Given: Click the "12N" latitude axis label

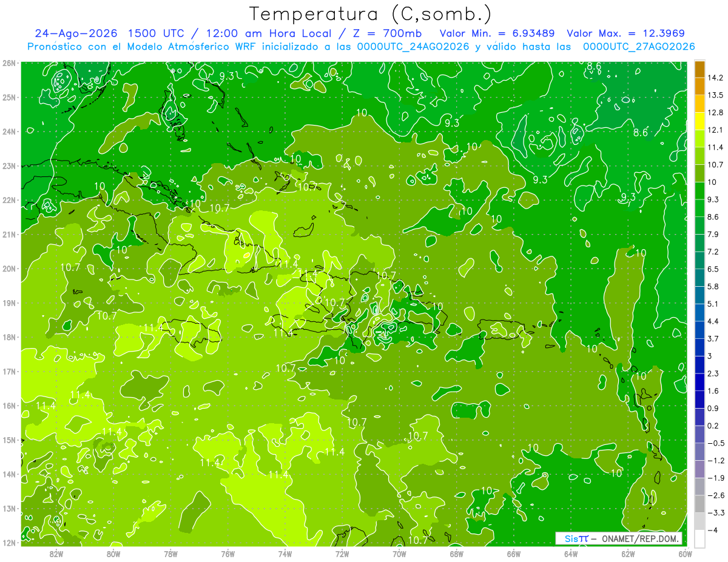Looking at the screenshot, I should 9,543.
